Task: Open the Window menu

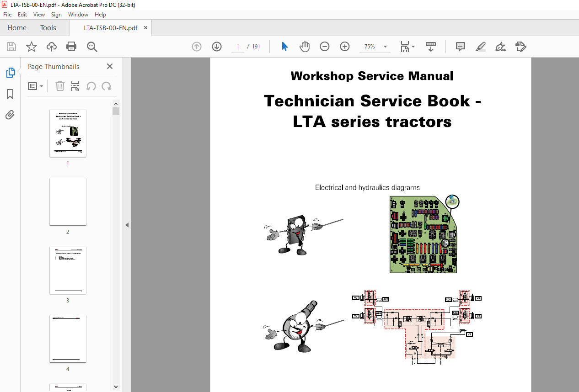Action: point(78,15)
